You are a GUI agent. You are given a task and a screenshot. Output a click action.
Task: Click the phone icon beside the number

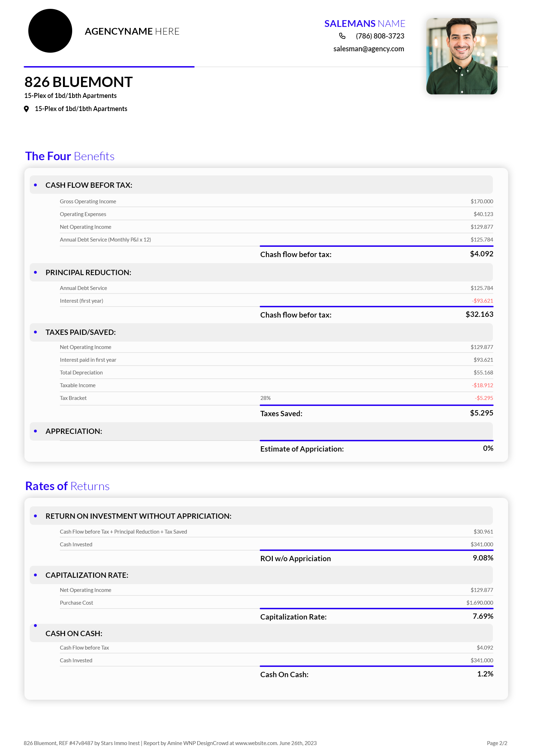pyautogui.click(x=342, y=36)
